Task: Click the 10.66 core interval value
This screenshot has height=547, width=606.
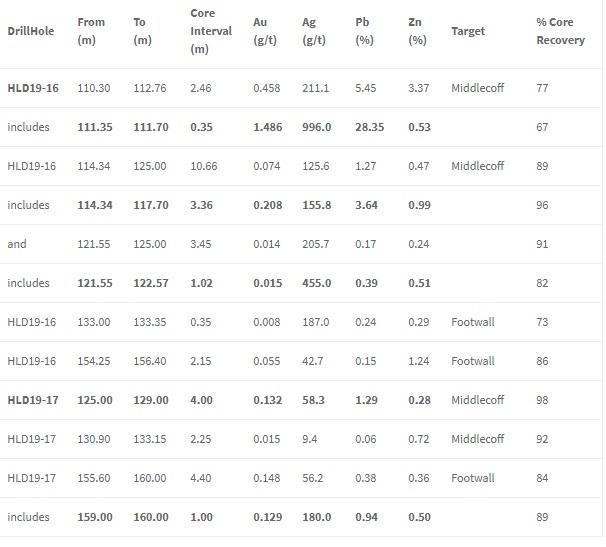Action: click(204, 166)
